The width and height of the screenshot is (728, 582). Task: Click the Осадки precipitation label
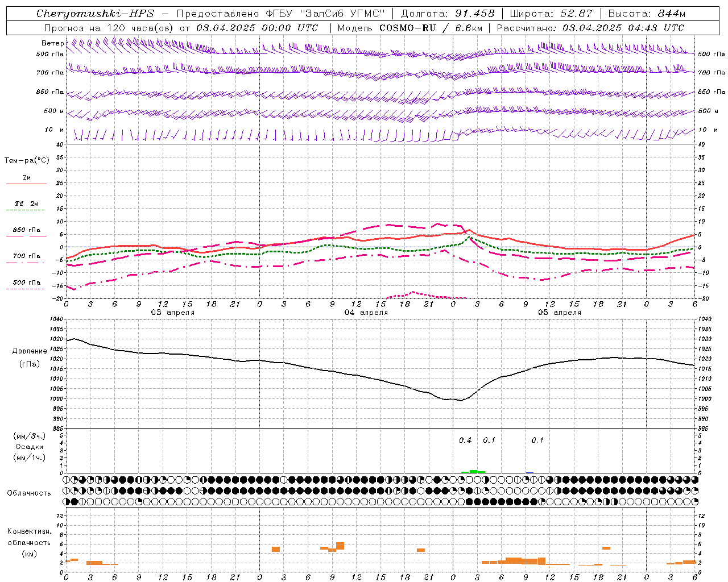(x=30, y=447)
